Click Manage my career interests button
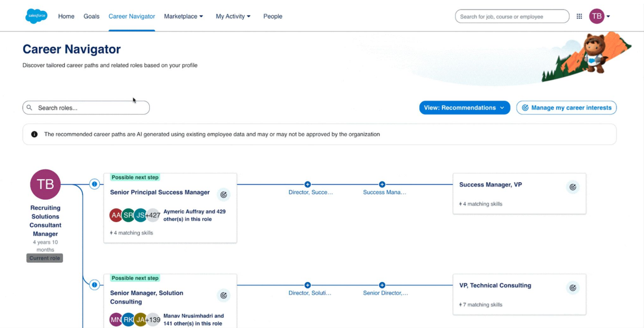This screenshot has width=644, height=328. [566, 107]
